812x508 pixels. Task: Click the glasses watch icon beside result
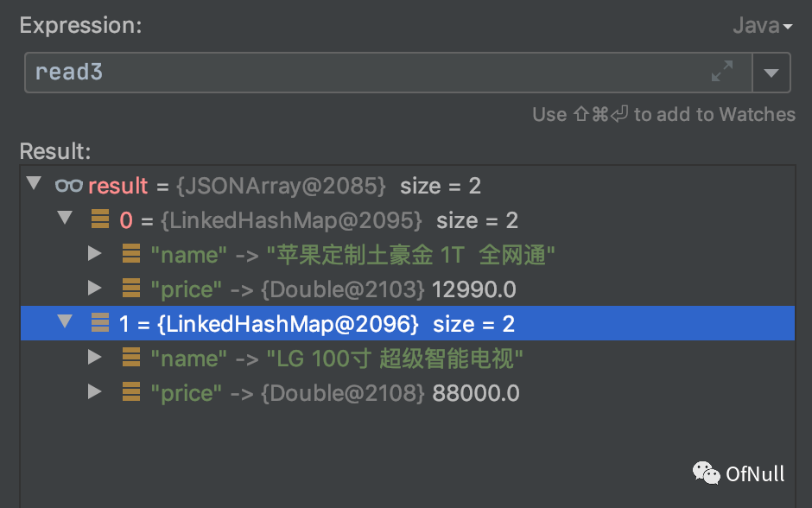(x=68, y=186)
